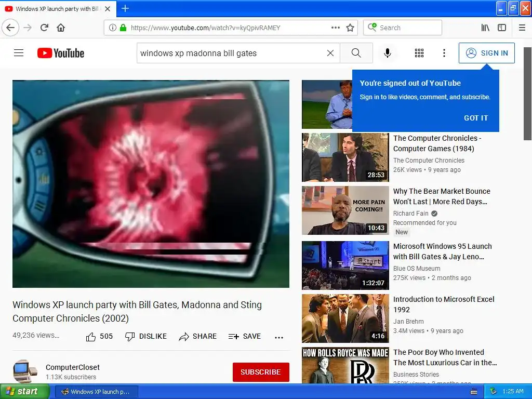Open the ComputerCloset channel name link

point(73,367)
